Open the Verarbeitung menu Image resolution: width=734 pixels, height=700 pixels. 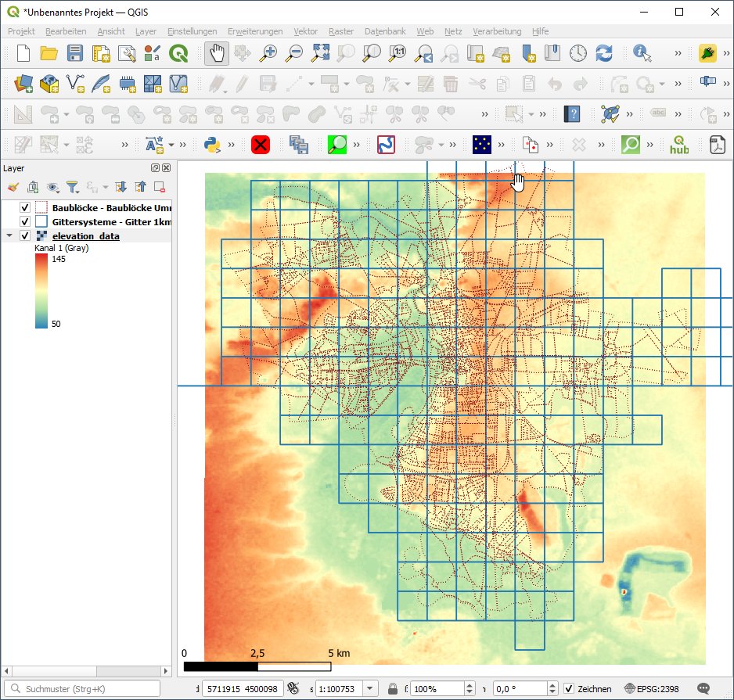497,31
